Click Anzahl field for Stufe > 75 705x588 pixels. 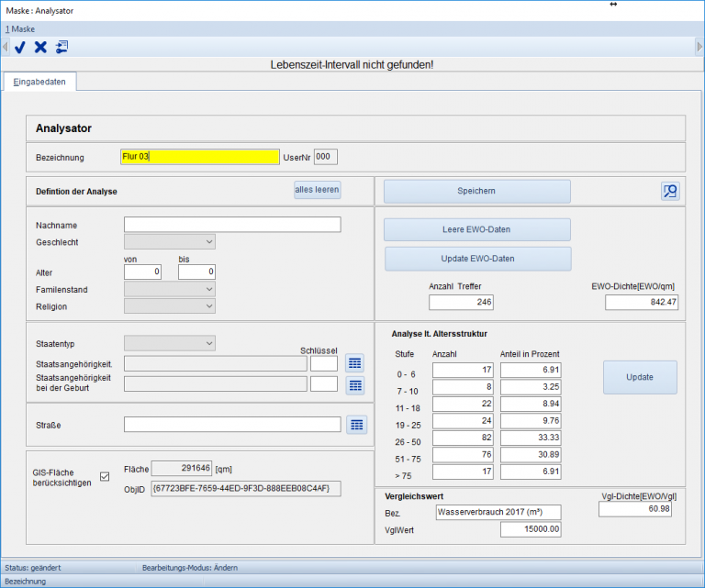click(x=463, y=472)
